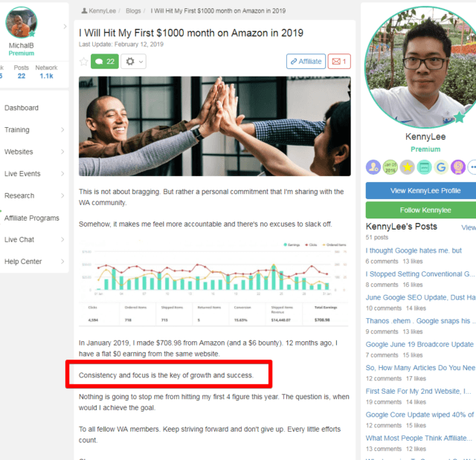This screenshot has width=476, height=460.
Task: Open post 'Google June 19 Broadcore Update'
Action: pos(419,345)
